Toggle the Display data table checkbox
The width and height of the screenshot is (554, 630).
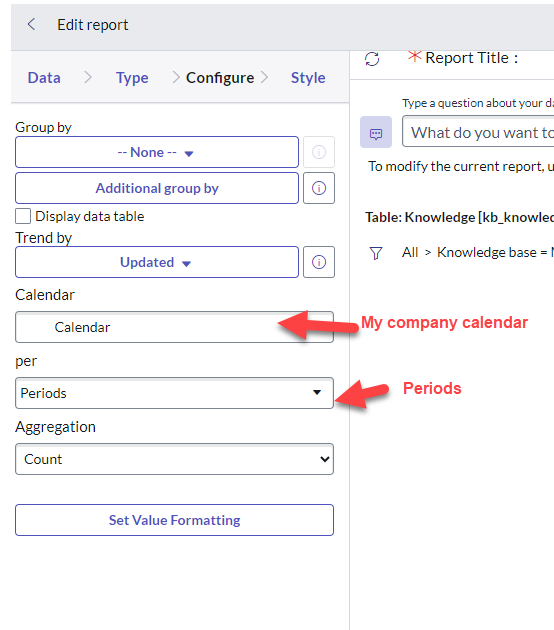point(23,216)
